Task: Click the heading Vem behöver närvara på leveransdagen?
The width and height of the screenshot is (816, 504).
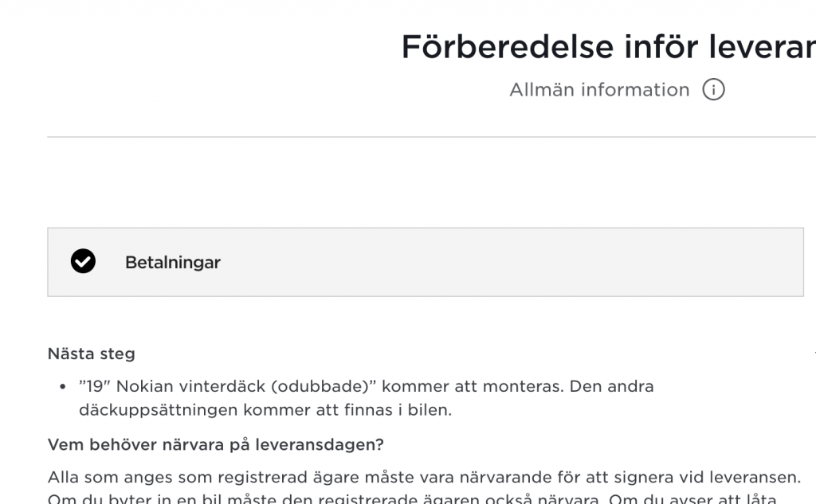Action: coord(215,444)
